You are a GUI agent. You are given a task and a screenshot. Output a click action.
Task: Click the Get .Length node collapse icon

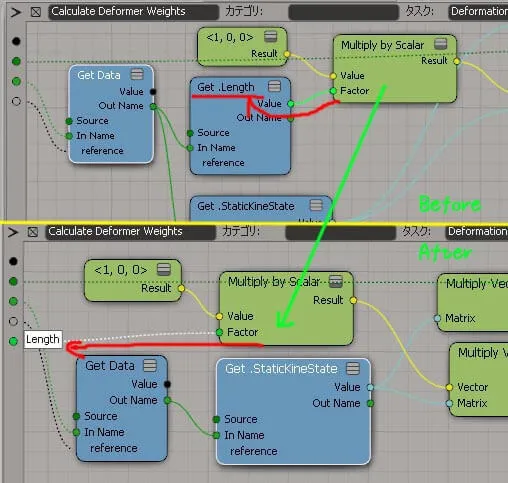pos(274,87)
